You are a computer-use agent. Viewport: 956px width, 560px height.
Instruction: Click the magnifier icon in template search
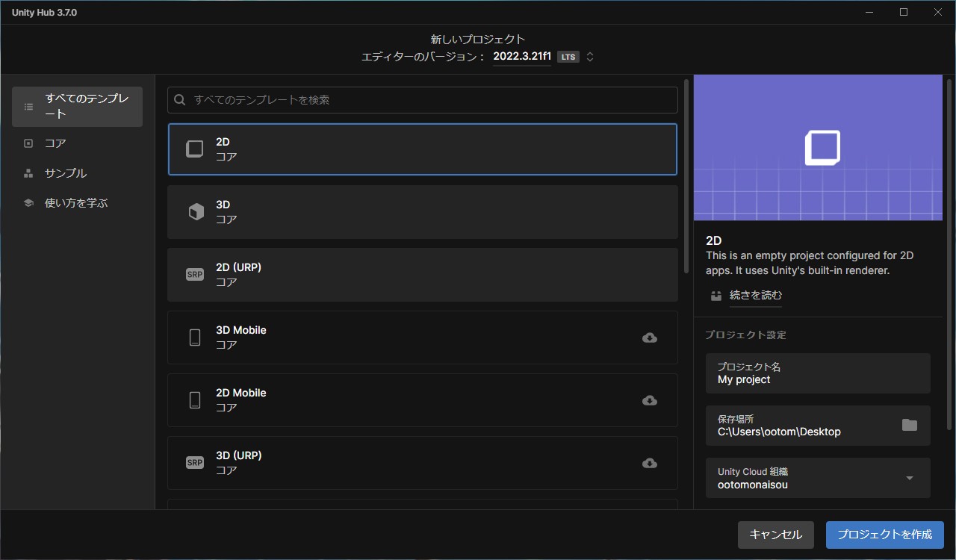click(180, 100)
